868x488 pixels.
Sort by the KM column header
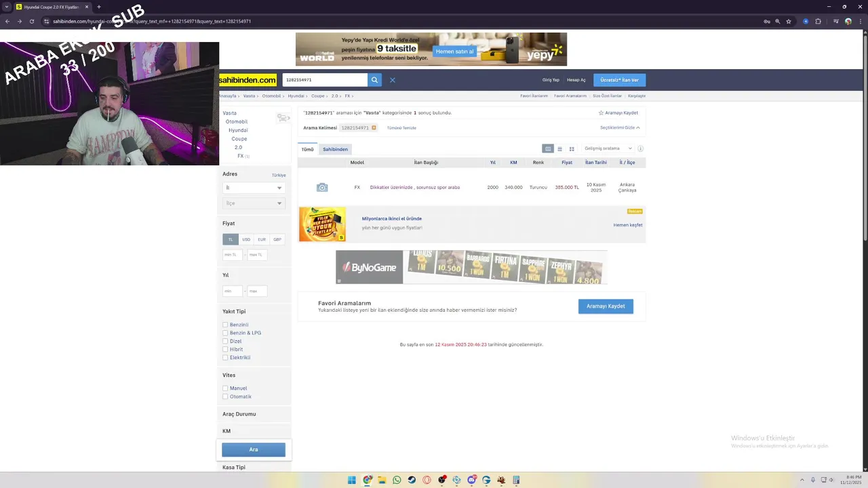coord(513,163)
